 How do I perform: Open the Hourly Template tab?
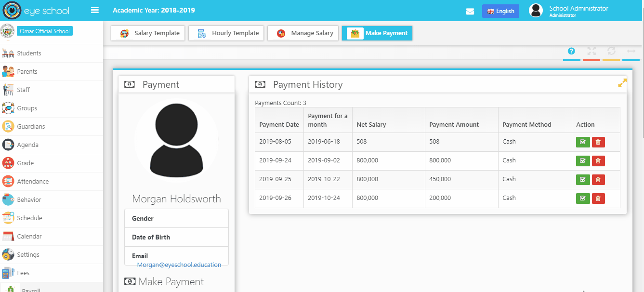226,33
